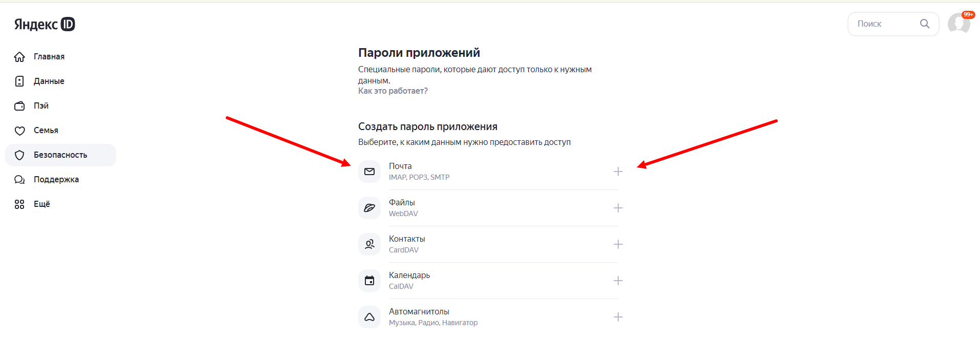
Task: Open Семья section in the sidebar
Action: pyautogui.click(x=60, y=131)
